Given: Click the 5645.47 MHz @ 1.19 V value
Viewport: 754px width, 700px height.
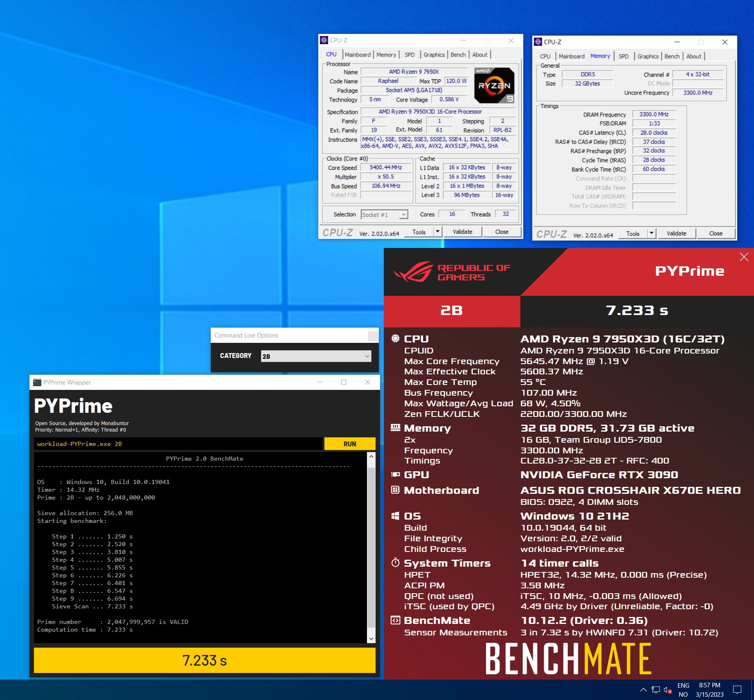Looking at the screenshot, I should coord(574,361).
